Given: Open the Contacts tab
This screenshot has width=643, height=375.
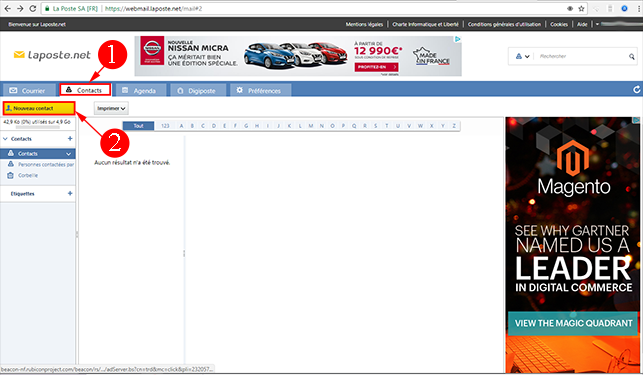Looking at the screenshot, I should (85, 90).
